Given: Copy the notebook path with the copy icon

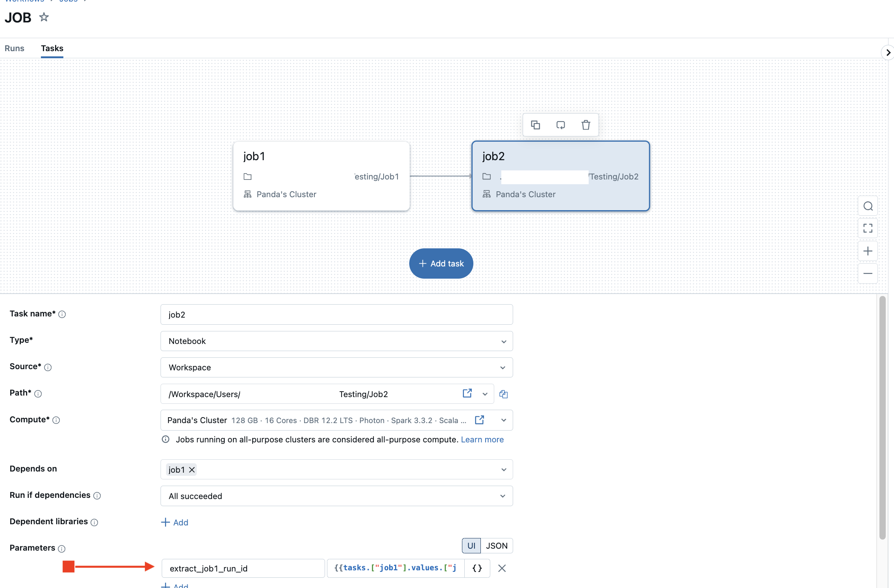Looking at the screenshot, I should 503,394.
